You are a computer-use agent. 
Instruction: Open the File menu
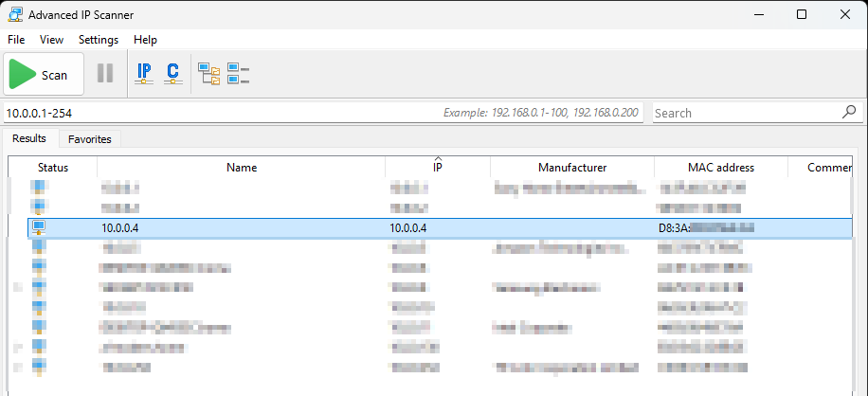16,40
